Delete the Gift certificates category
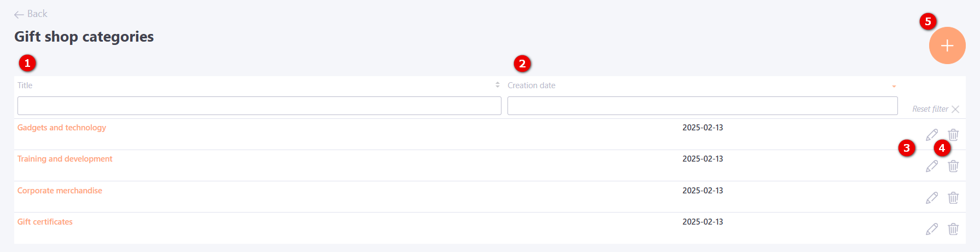 (x=953, y=229)
